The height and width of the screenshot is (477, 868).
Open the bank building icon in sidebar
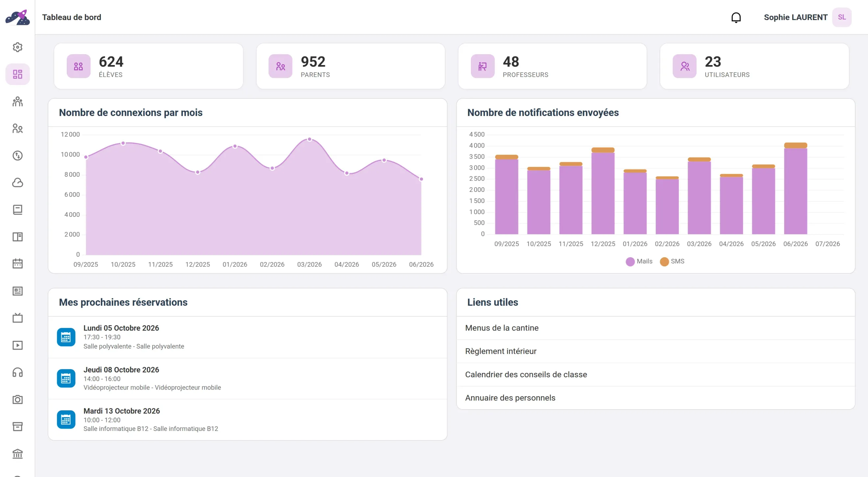17,454
